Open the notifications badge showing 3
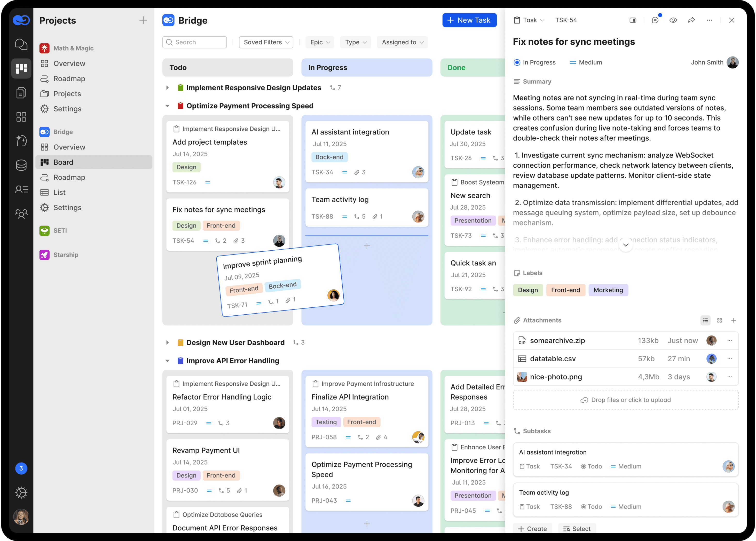 pyautogui.click(x=21, y=468)
